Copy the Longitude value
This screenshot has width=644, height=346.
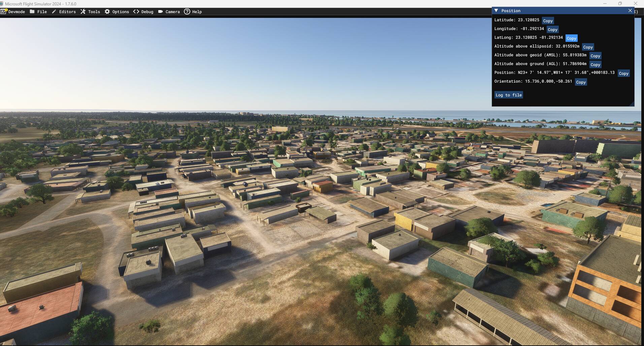coord(553,29)
